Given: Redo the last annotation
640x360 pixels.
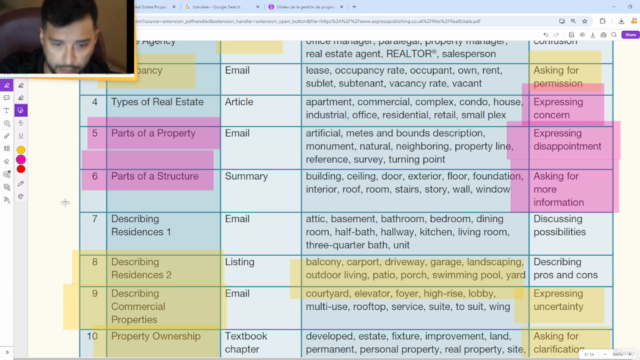Looking at the screenshot, I should pyautogui.click(x=556, y=35).
